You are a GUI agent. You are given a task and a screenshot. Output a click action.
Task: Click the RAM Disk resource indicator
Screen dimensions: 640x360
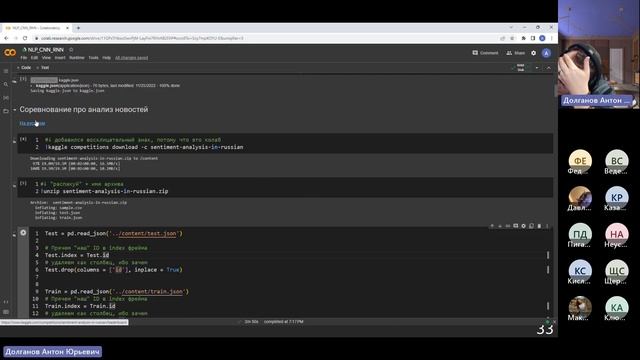[x=520, y=68]
